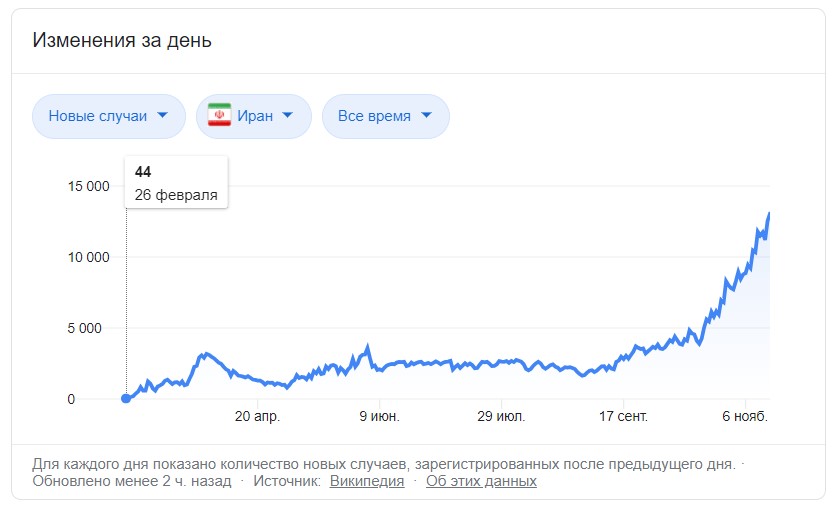Open the Новые случаи dropdown
This screenshot has height=511, width=838.
tap(109, 116)
